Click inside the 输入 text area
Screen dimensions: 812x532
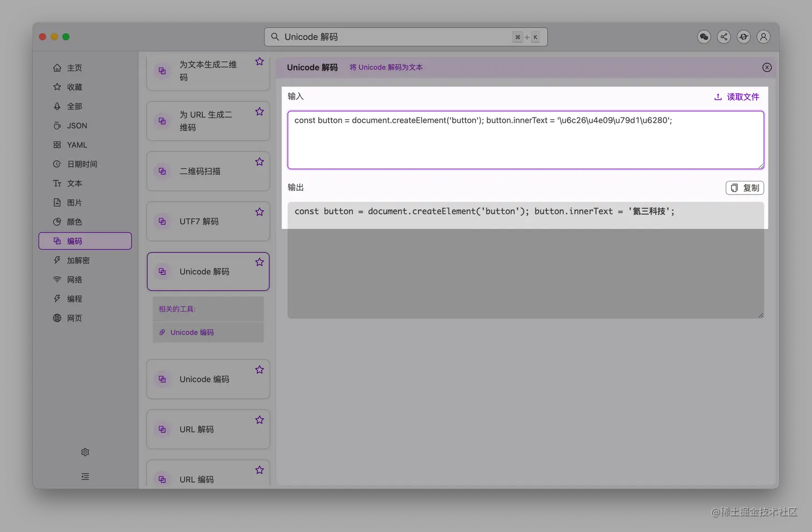click(526, 140)
